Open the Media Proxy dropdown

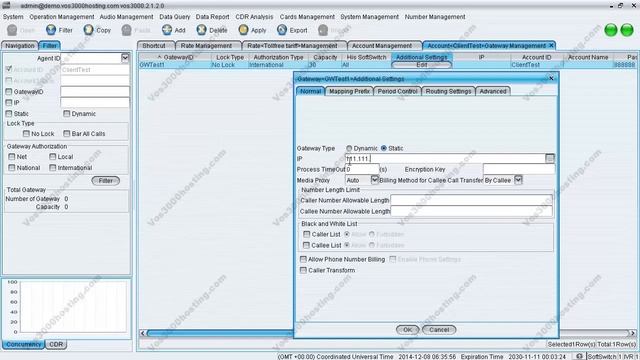tap(374, 180)
